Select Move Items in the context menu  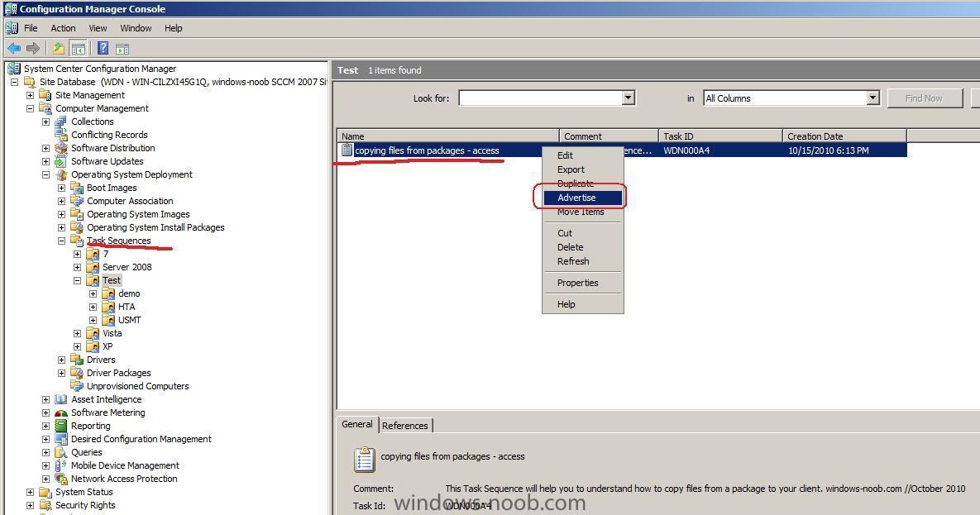pyautogui.click(x=582, y=212)
